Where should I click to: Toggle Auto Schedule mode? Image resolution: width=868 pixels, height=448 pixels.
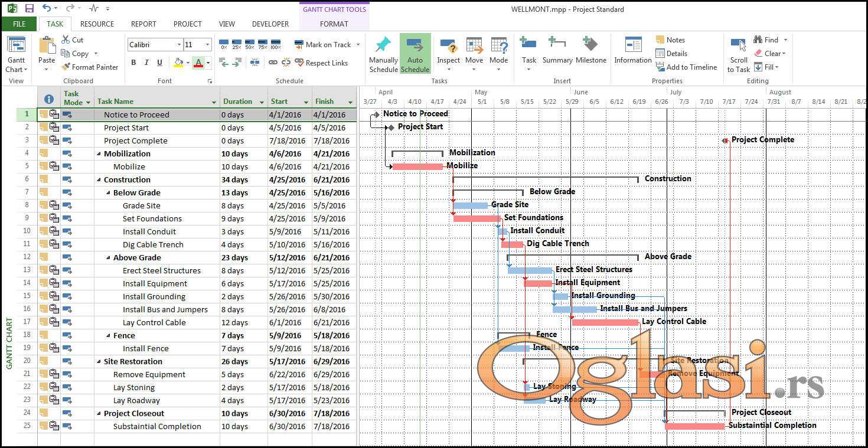tap(415, 47)
